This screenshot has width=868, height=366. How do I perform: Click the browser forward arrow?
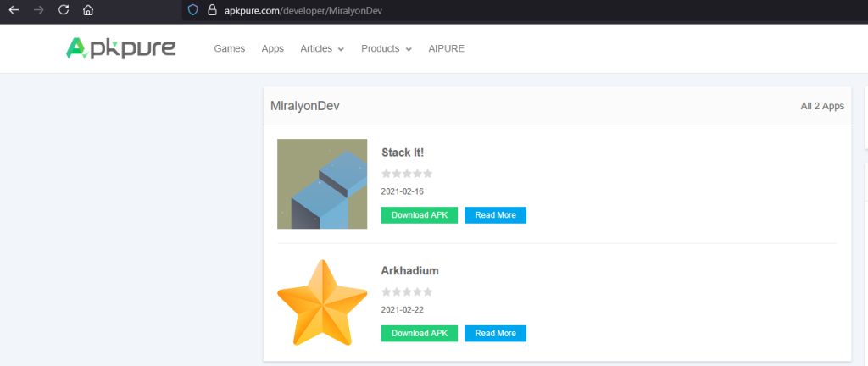point(38,10)
